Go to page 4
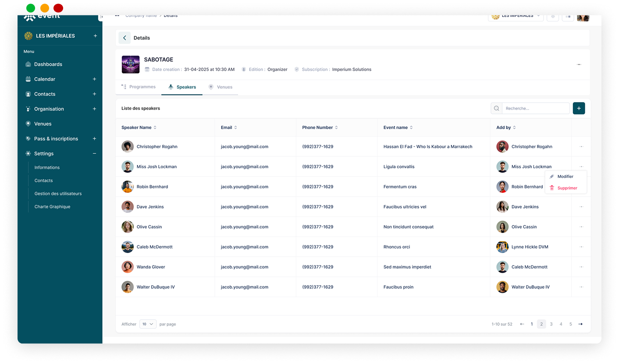The height and width of the screenshot is (364, 619). pyautogui.click(x=561, y=325)
